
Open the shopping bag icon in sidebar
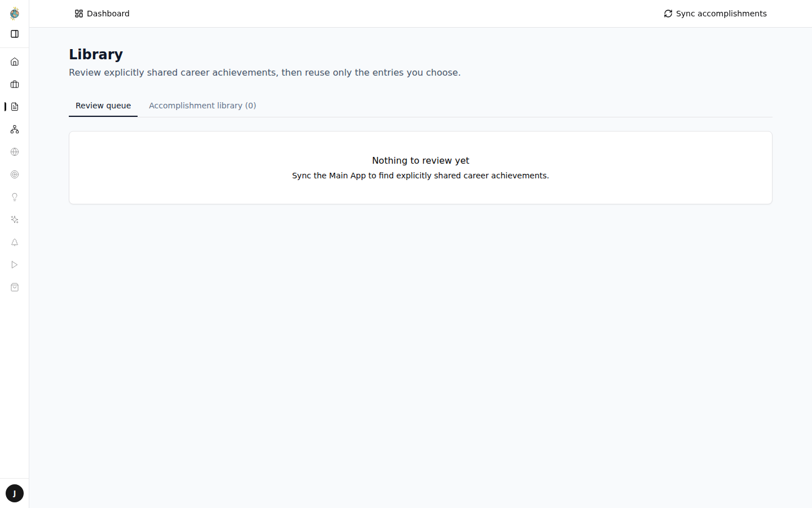(15, 287)
